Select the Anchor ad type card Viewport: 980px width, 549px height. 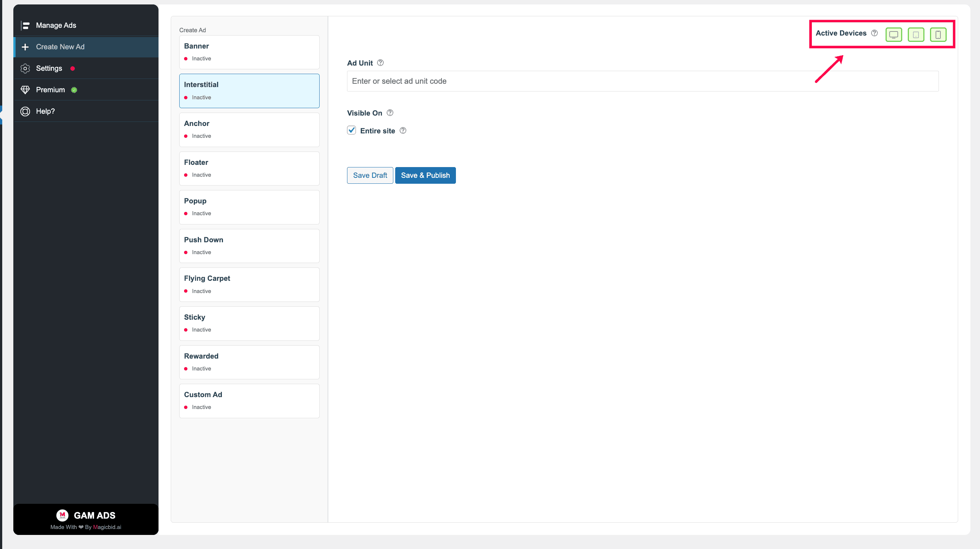[x=249, y=130]
